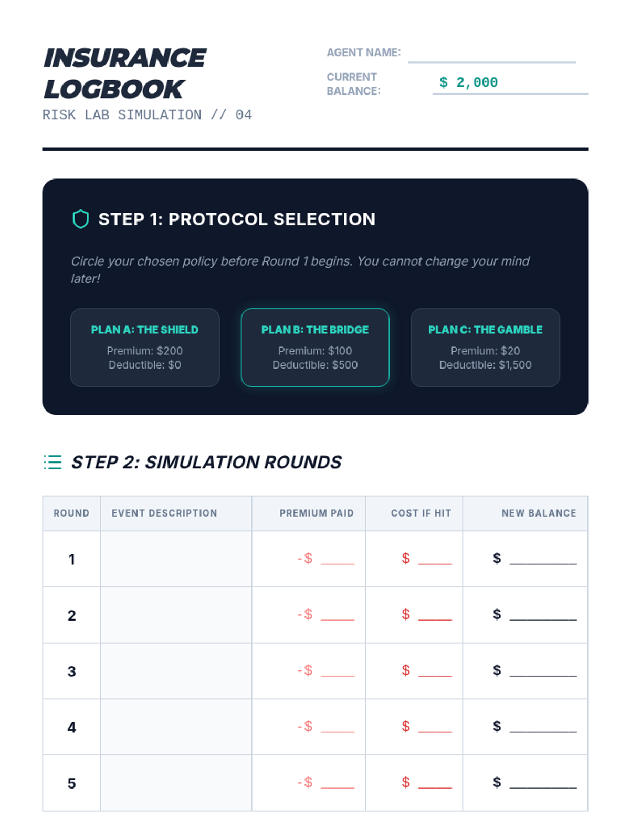
Task: Click Round 5 premium paid blank
Action: [x=338, y=783]
